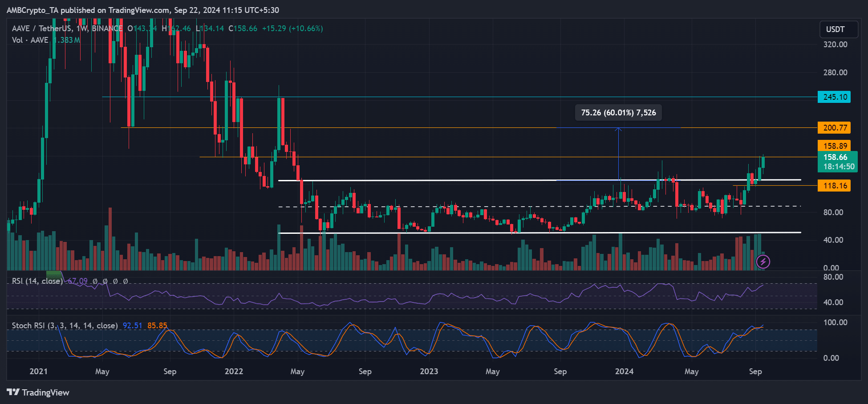Click the RSI value 67.09
Screen dimensions: 868x404
[x=77, y=281]
